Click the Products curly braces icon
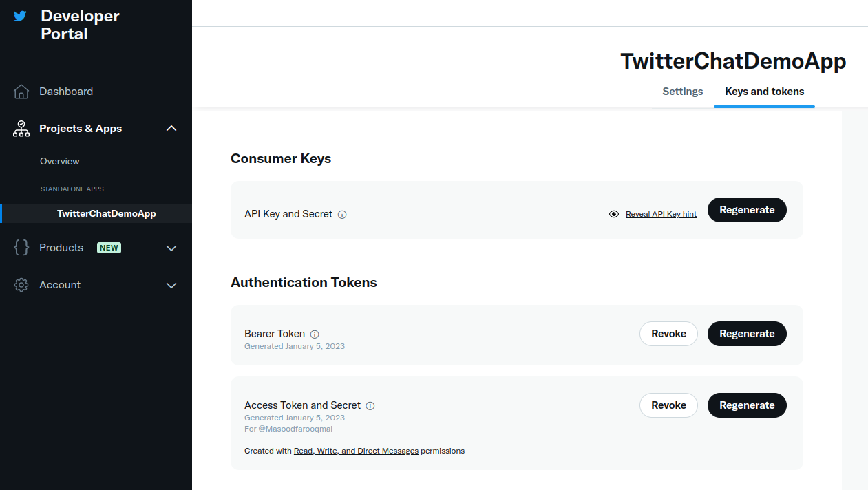 [x=21, y=248]
